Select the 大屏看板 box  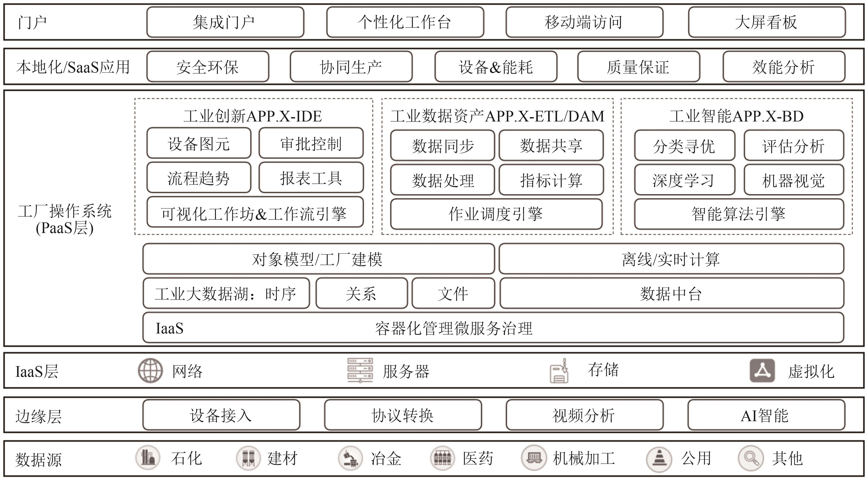click(767, 22)
